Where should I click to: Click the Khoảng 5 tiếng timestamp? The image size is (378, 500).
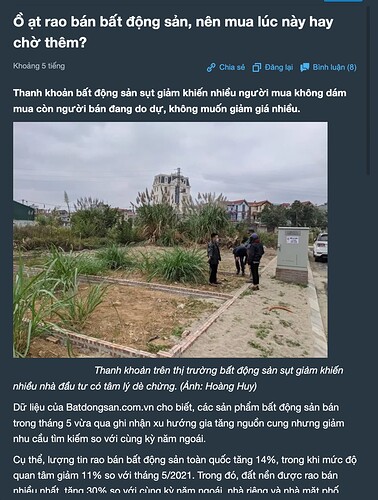[39, 66]
